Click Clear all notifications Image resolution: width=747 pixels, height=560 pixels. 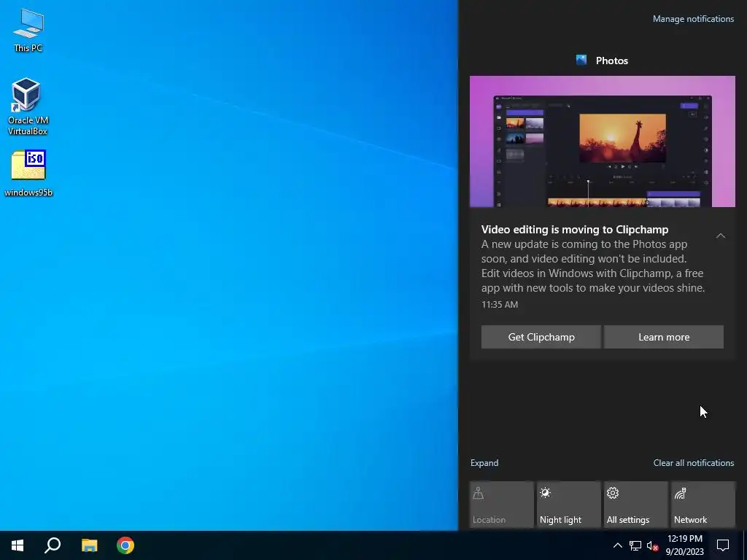[x=694, y=463]
